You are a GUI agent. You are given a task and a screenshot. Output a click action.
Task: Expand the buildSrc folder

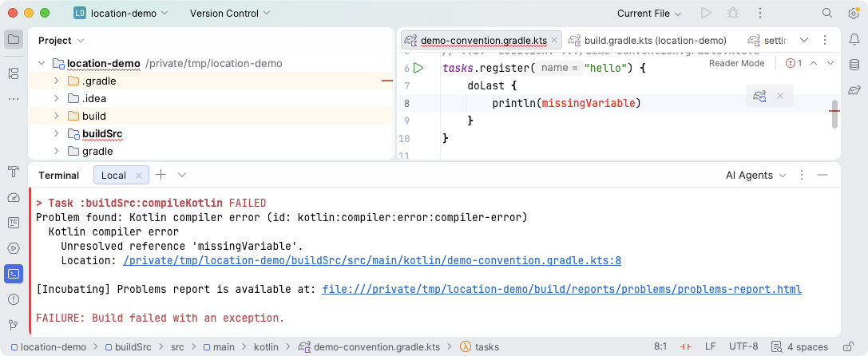[56, 133]
